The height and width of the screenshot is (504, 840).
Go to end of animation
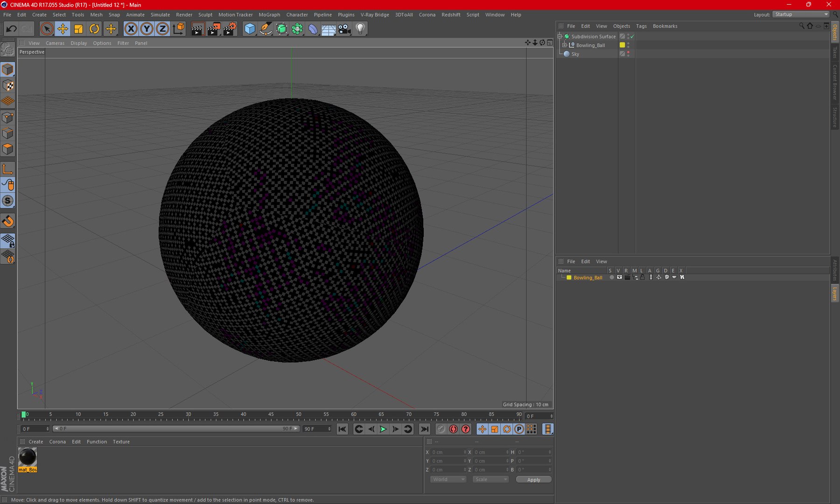click(x=425, y=429)
